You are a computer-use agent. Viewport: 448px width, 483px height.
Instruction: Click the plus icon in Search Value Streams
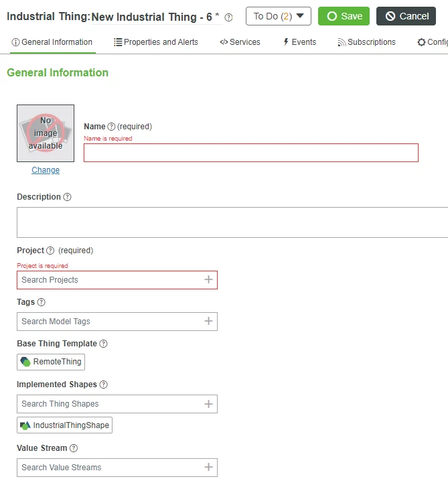tap(208, 468)
